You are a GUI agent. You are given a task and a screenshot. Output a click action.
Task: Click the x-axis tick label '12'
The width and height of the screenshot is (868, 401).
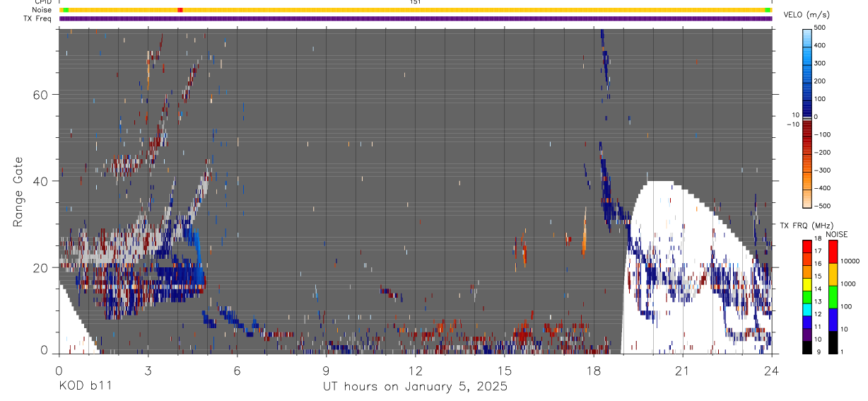click(415, 370)
